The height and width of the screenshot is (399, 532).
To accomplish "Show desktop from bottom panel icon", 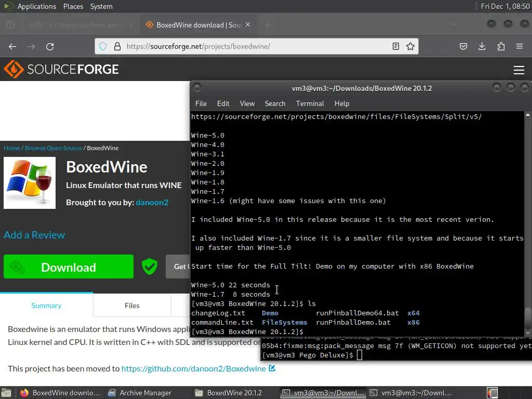I will (x=6, y=393).
